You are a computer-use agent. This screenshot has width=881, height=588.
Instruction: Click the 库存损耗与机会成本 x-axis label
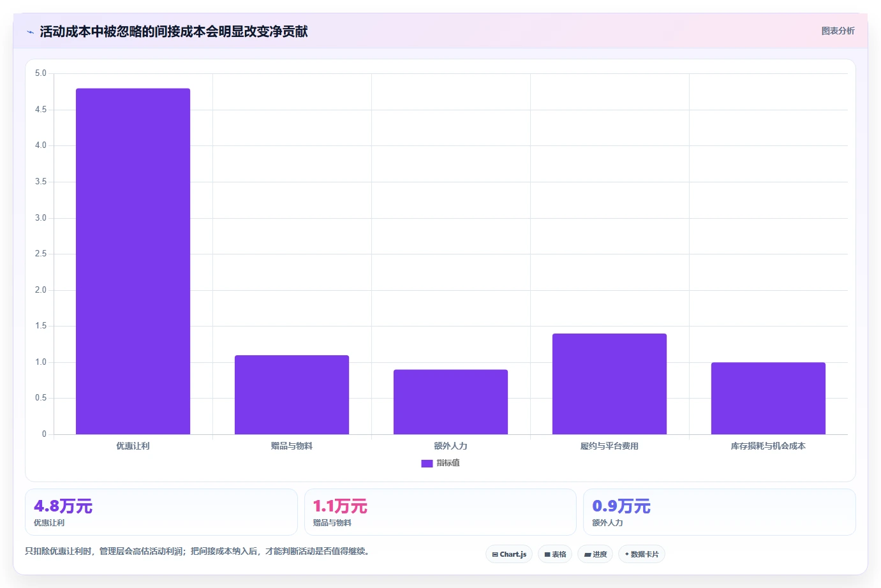pos(768,446)
